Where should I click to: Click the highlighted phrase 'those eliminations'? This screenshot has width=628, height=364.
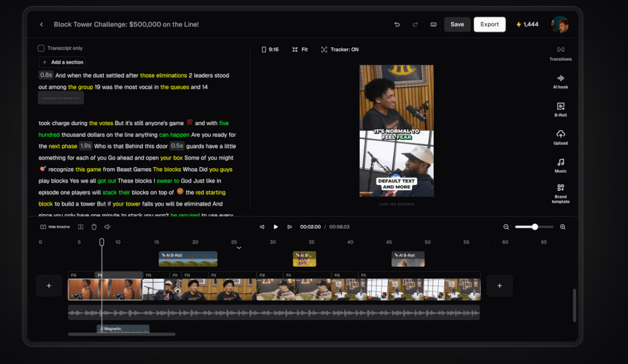coord(163,75)
